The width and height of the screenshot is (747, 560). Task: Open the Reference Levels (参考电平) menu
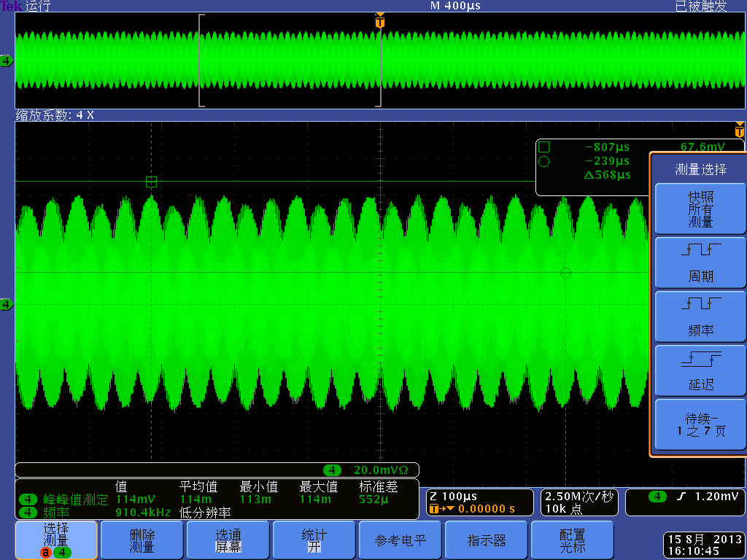point(400,540)
